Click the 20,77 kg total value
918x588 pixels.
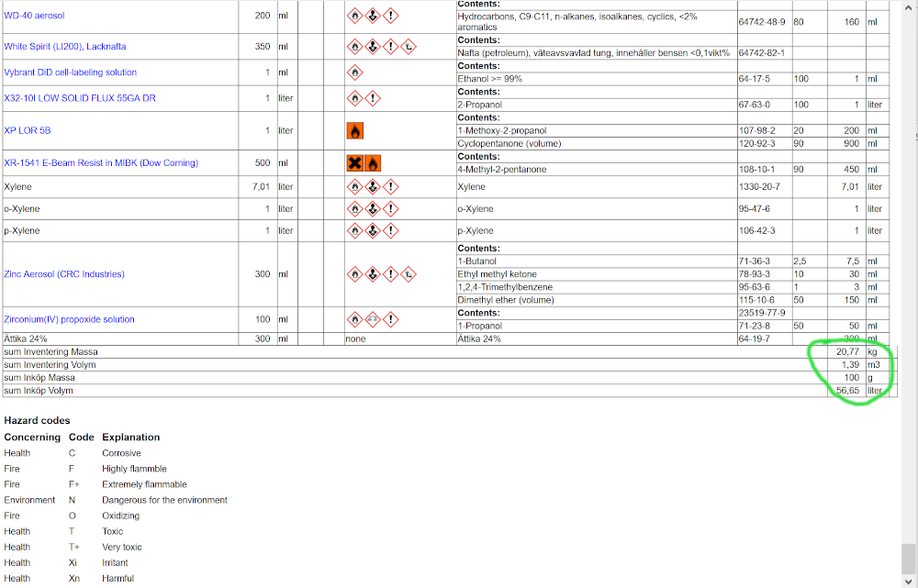(x=847, y=352)
